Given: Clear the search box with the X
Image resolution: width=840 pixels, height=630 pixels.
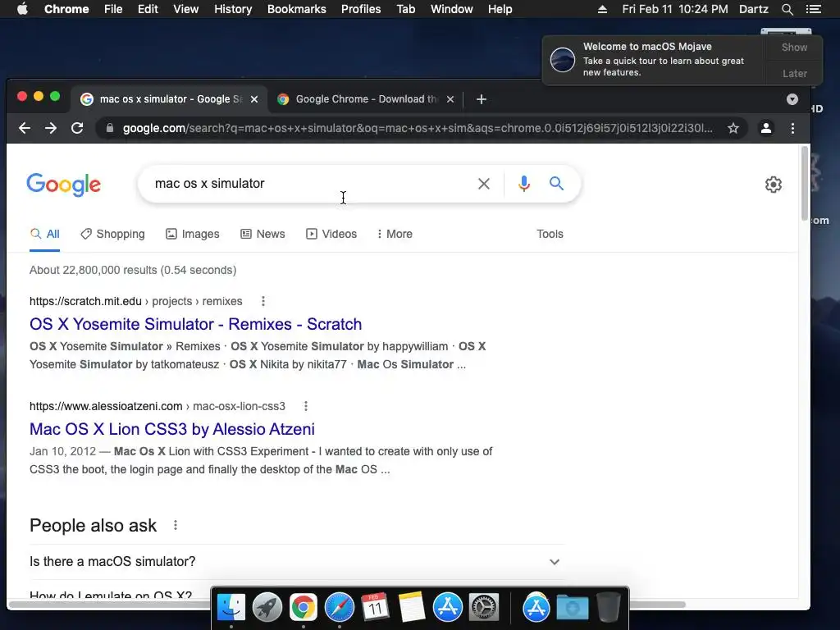Looking at the screenshot, I should (484, 184).
